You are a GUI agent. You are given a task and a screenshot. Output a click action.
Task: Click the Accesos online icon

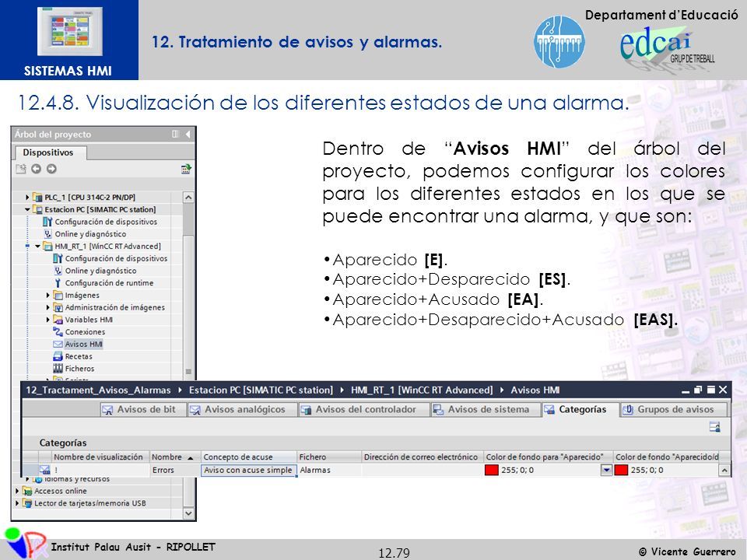(x=27, y=491)
